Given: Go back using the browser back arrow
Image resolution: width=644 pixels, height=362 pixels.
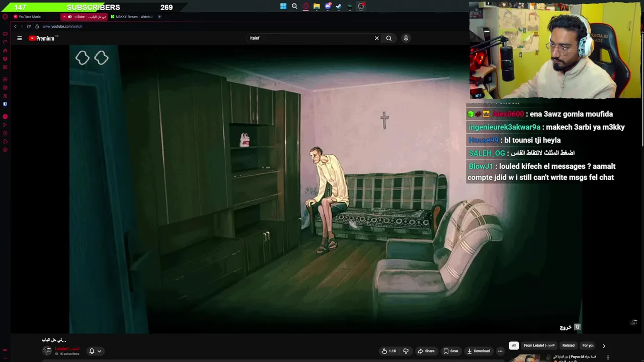Looking at the screenshot, I should 15,26.
